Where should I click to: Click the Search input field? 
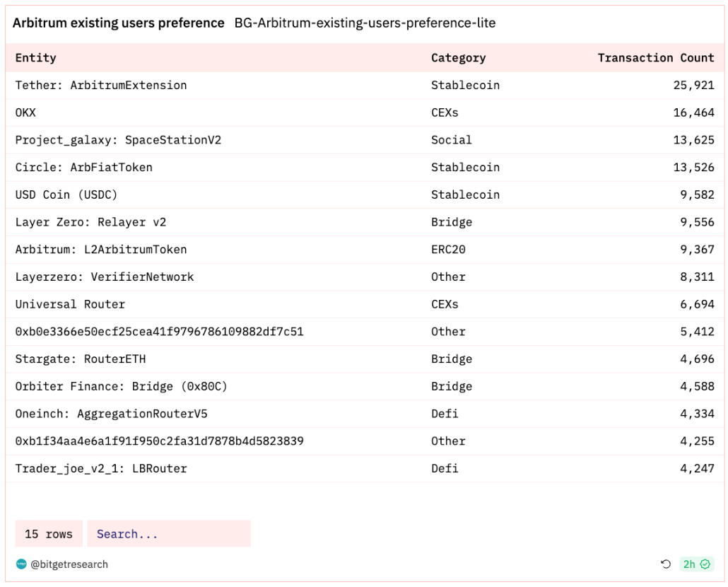169,533
